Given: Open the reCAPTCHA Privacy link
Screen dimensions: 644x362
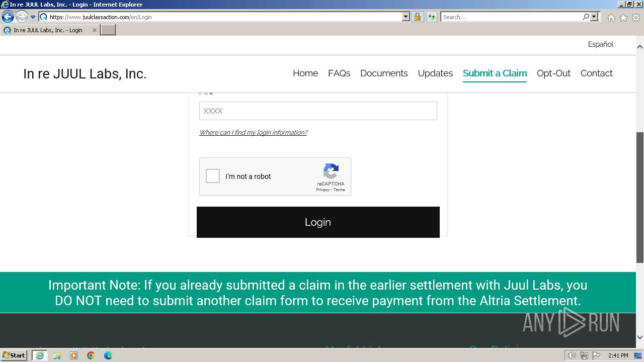Looking at the screenshot, I should pos(323,190).
